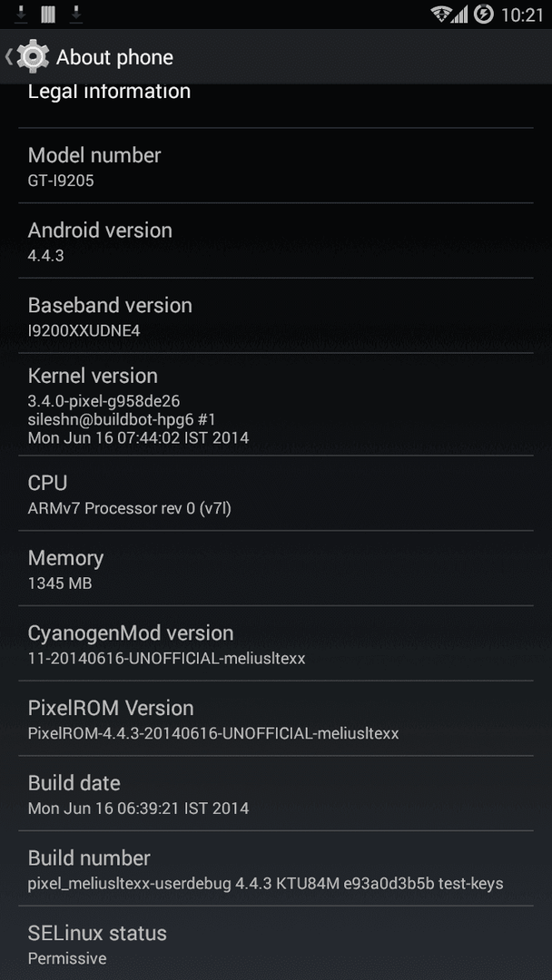Tap the first download arrow notification icon

click(x=21, y=14)
